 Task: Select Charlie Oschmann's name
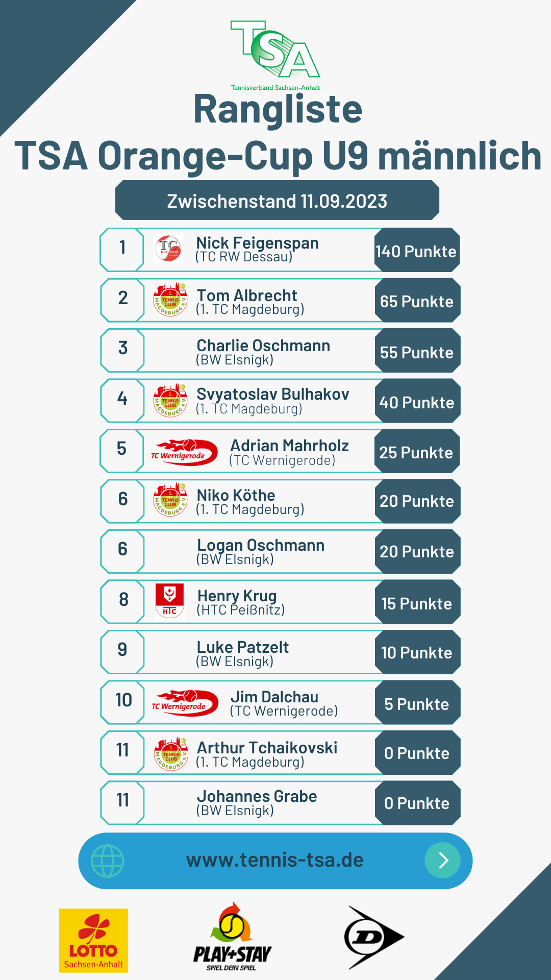point(263,346)
